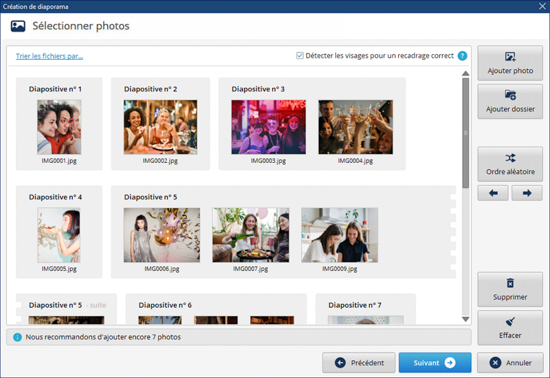
Task: Click the Diapositive n° 4 heading
Action: point(55,197)
